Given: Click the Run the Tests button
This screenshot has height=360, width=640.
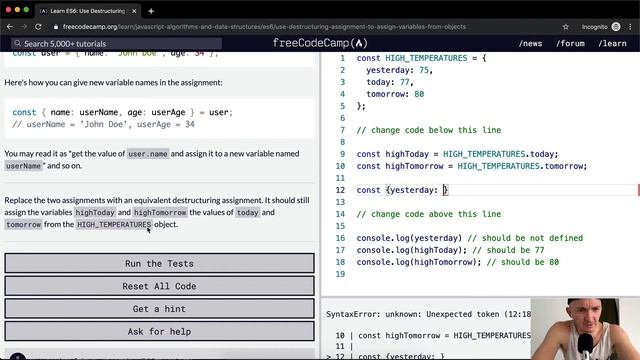Looking at the screenshot, I should (159, 263).
